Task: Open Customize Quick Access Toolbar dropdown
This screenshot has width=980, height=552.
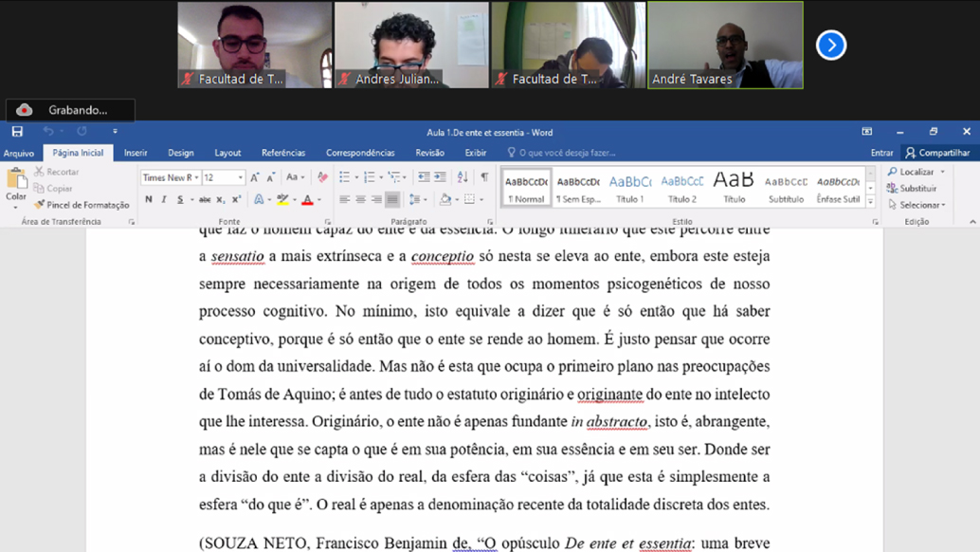Action: pyautogui.click(x=115, y=131)
